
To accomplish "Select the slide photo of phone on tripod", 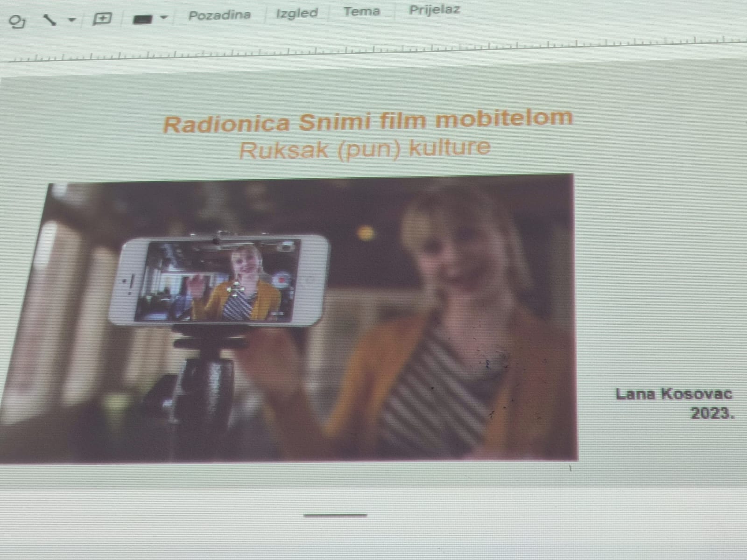I will tap(289, 318).
